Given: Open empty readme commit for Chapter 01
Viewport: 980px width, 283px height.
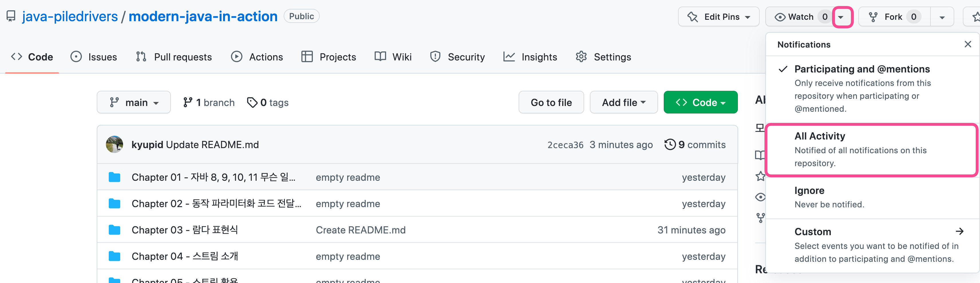Looking at the screenshot, I should (x=348, y=178).
